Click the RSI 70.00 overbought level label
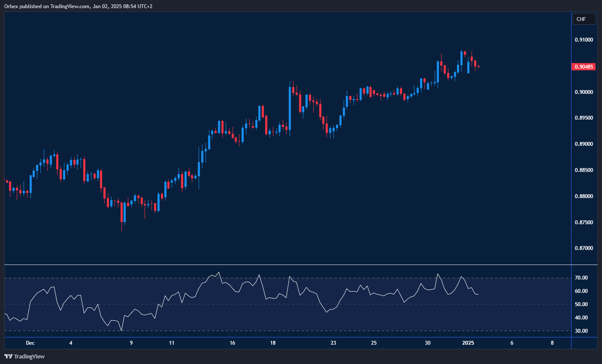602x364 pixels. [581, 278]
